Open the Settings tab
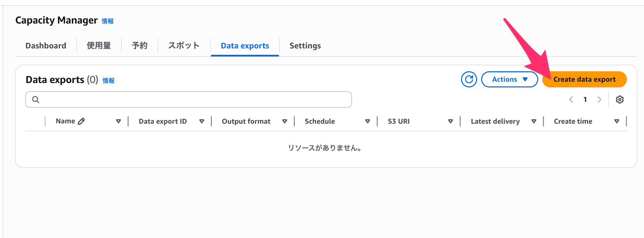This screenshot has height=238, width=644. (x=305, y=46)
